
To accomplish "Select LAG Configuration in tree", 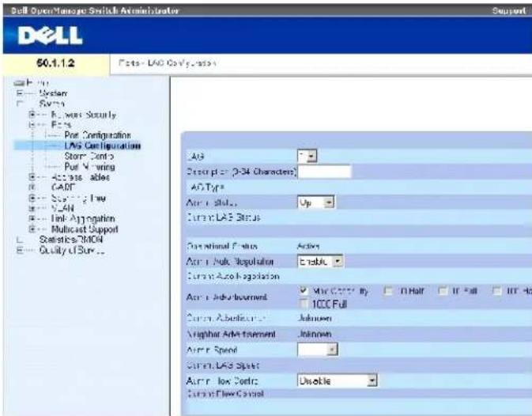I will [x=103, y=146].
